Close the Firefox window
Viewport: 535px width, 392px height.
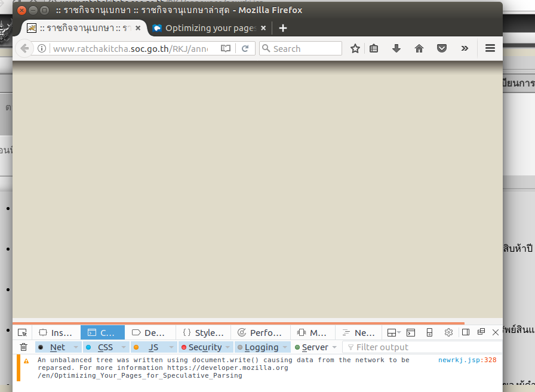pos(22,10)
